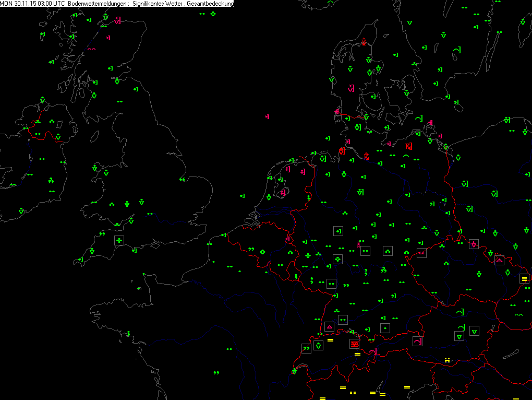Click boxed red triangle symbol in southern Poland

point(499,260)
